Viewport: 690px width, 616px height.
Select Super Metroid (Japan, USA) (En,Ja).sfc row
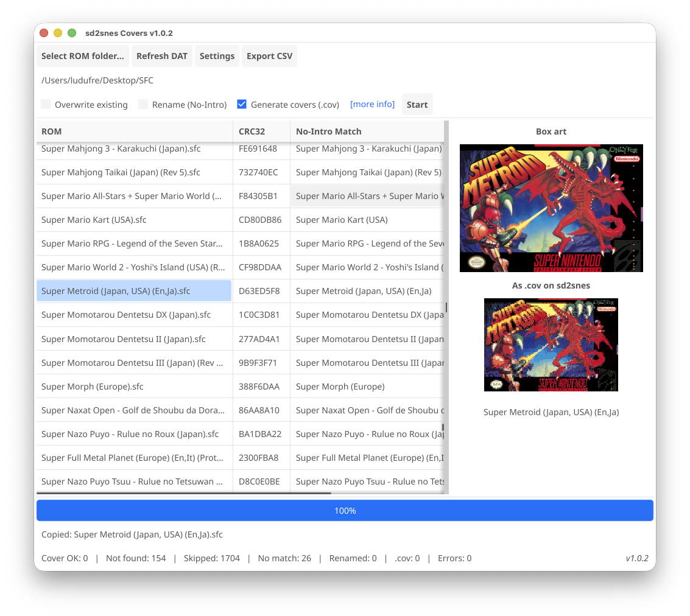click(x=134, y=291)
